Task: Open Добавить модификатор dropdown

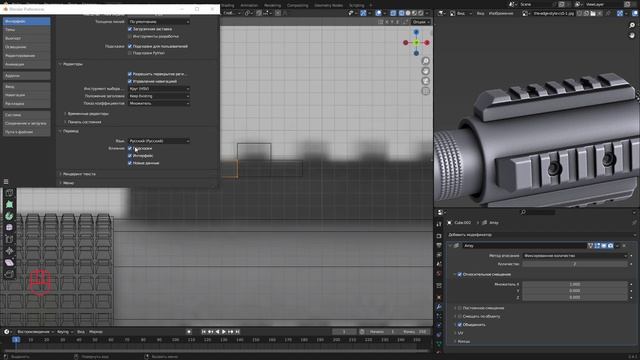Action: tap(541, 235)
